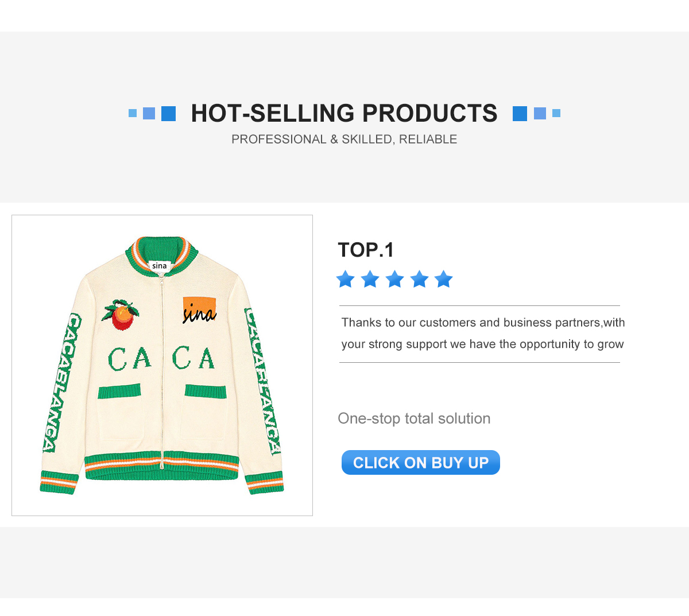Click the smallest light-blue square before the heading

point(133,113)
